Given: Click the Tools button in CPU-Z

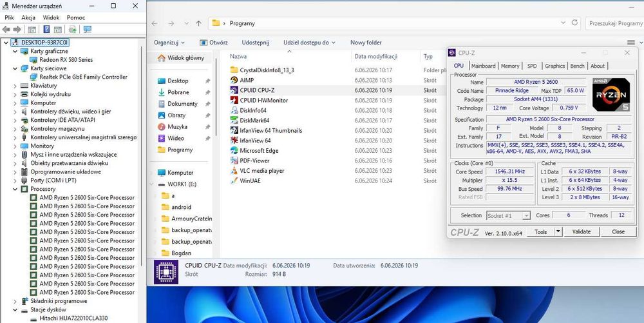Looking at the screenshot, I should coord(540,231).
